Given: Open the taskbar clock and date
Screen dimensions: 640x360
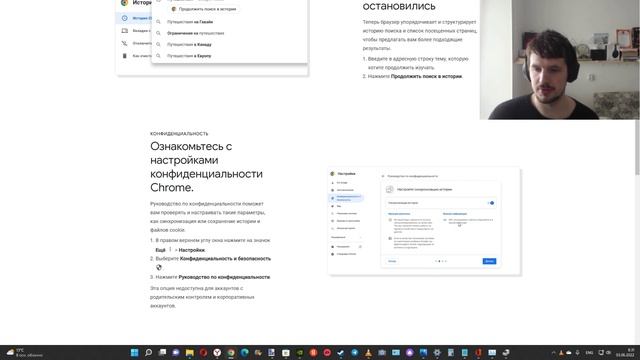Looking at the screenshot, I should point(625,353).
